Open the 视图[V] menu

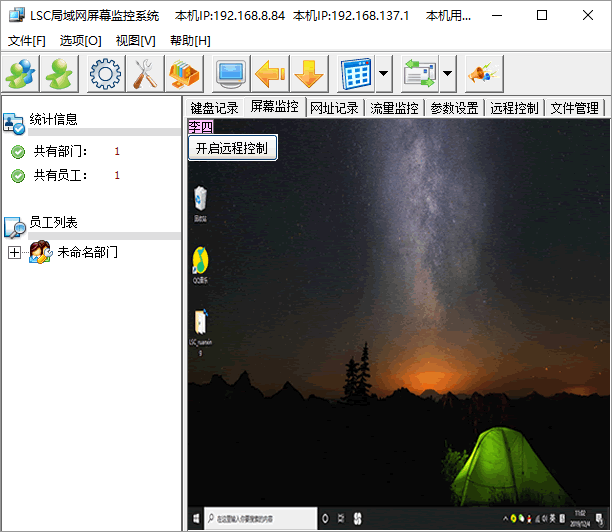[135, 41]
